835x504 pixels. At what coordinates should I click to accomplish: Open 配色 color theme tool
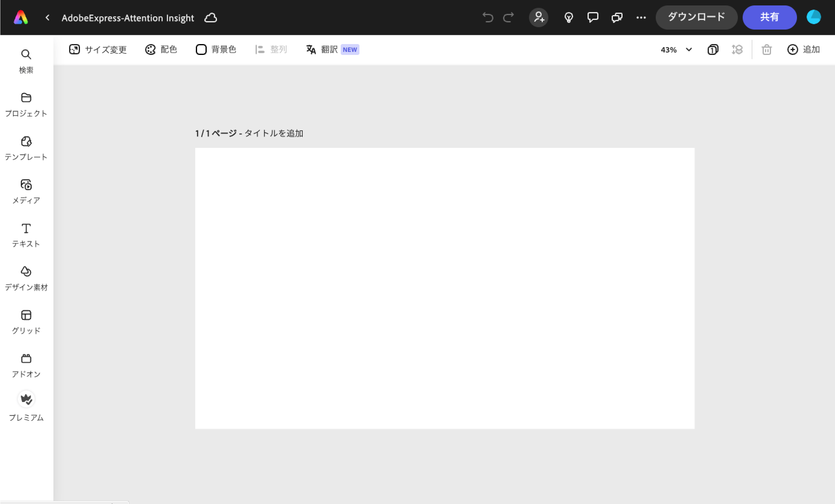[161, 49]
